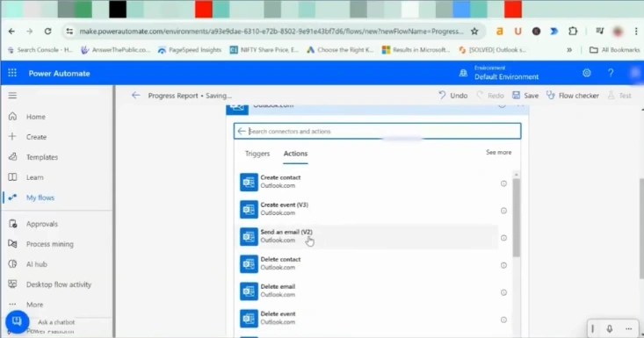Open PageSpeed Insights bookmark
The width and height of the screenshot is (644, 338).
[x=190, y=50]
